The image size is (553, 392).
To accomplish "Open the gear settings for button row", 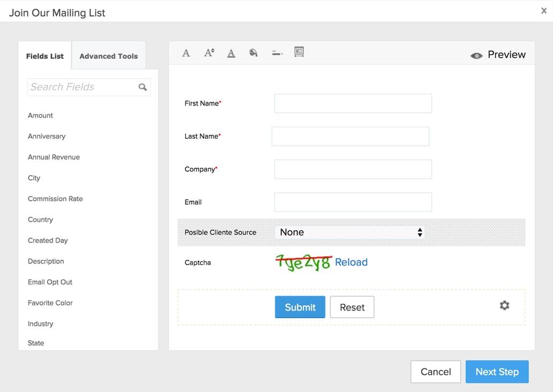I will [504, 305].
